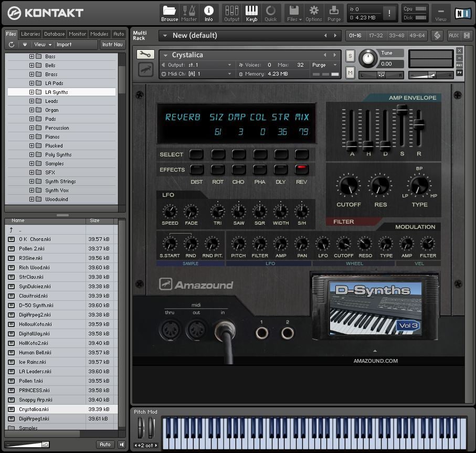Click the View minimize icon
Viewport: 476px width, 453px height.
[x=441, y=13]
